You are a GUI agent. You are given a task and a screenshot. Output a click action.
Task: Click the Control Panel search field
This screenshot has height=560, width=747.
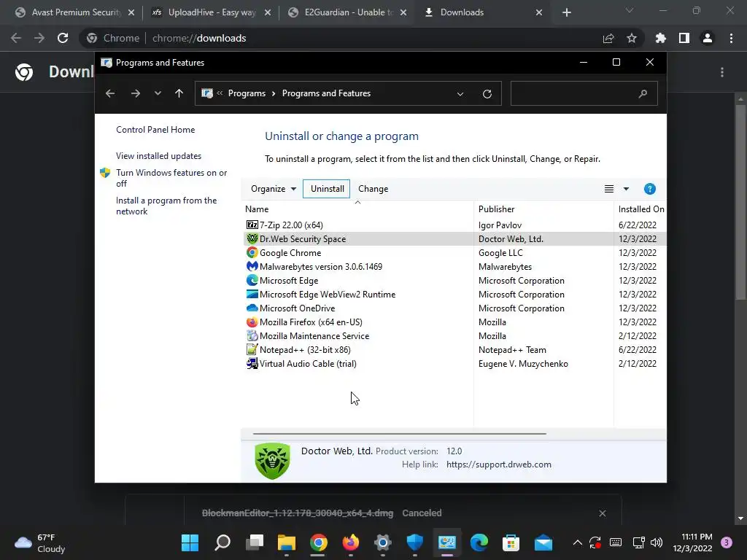tap(584, 93)
